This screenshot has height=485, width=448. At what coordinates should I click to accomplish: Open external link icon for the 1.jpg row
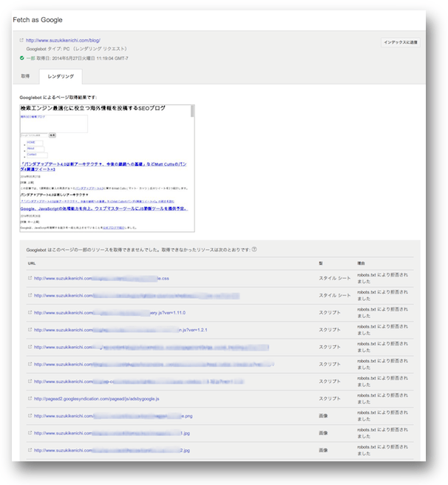[x=30, y=433]
